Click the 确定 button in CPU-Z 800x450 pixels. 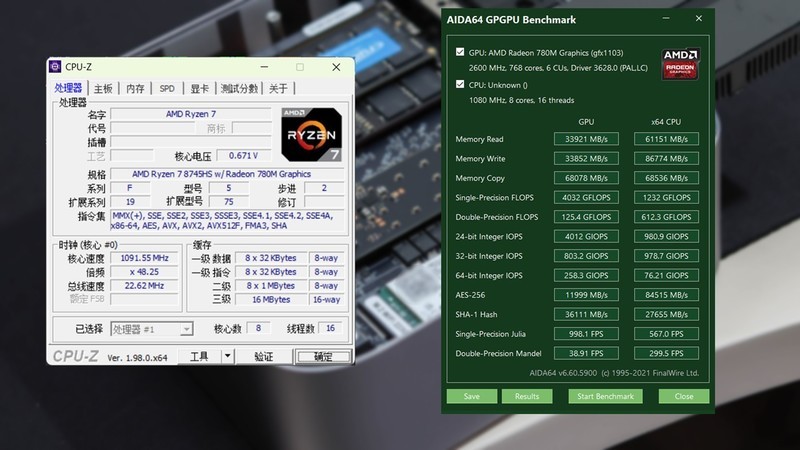[x=323, y=356]
